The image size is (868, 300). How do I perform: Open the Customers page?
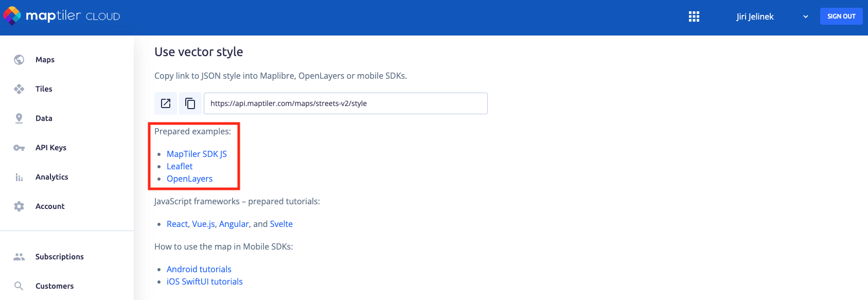tap(55, 286)
